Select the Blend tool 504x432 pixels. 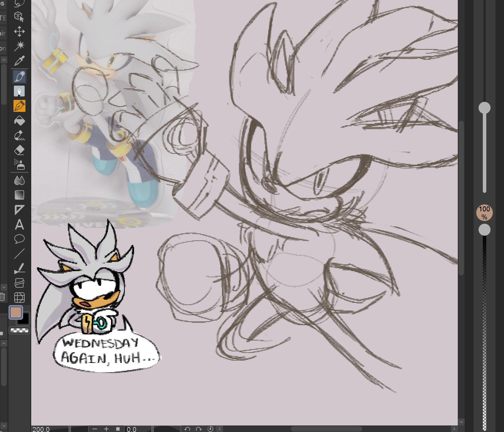coord(19,180)
